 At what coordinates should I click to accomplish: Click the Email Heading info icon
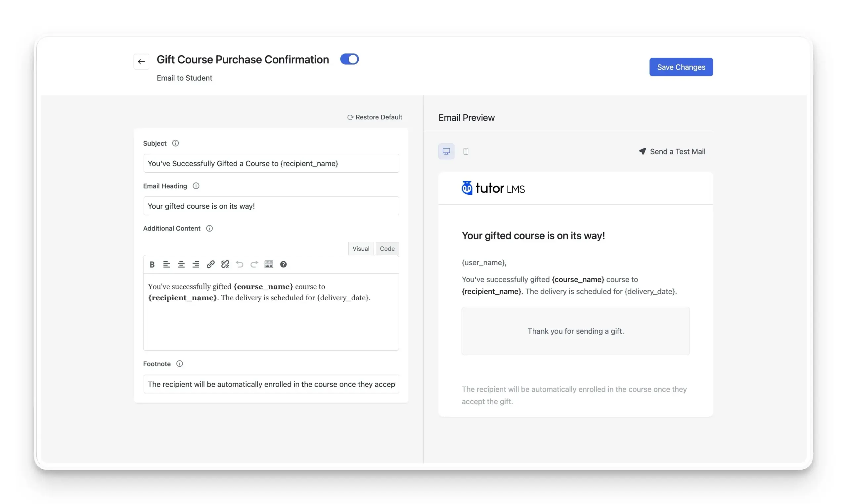[196, 186]
